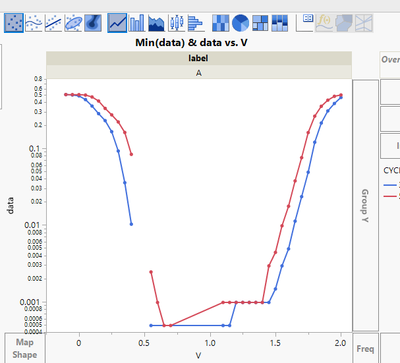
Task: Click the Group Y drop zone
Action: pyautogui.click(x=365, y=205)
